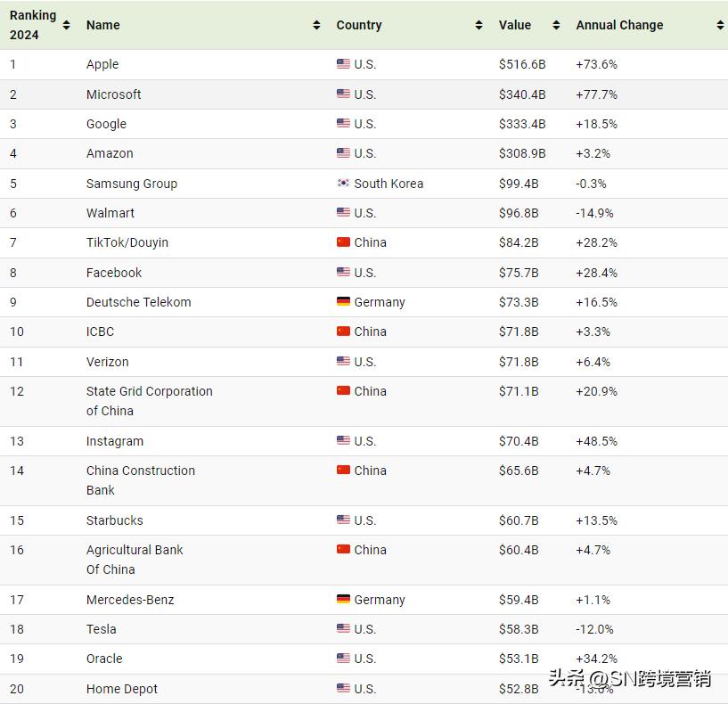Click the Germany flag in Mercedes-Benz row
Image resolution: width=728 pixels, height=704 pixels.
(343, 600)
